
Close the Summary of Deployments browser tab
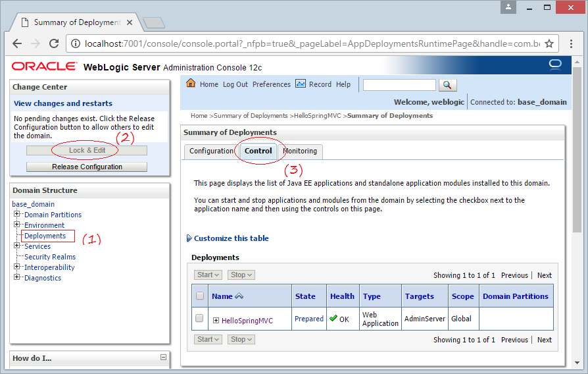pos(130,22)
